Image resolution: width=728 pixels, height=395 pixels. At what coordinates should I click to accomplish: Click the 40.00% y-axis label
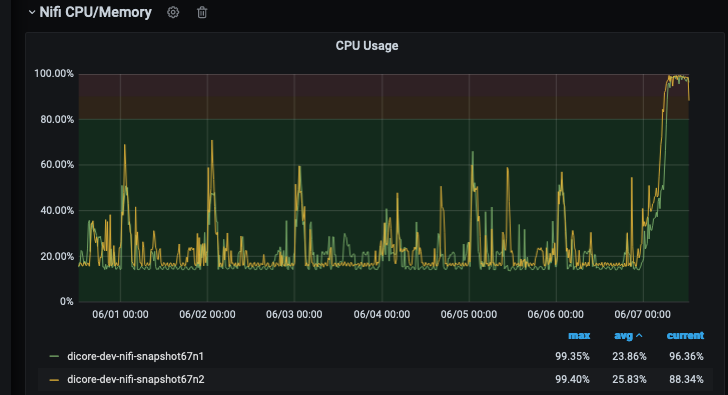(57, 210)
